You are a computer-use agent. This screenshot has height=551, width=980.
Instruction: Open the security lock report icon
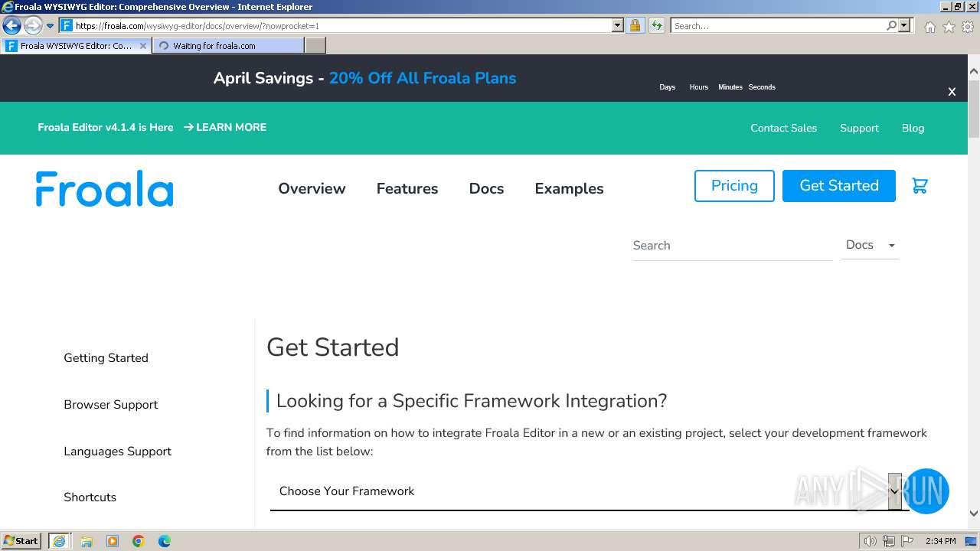point(635,25)
